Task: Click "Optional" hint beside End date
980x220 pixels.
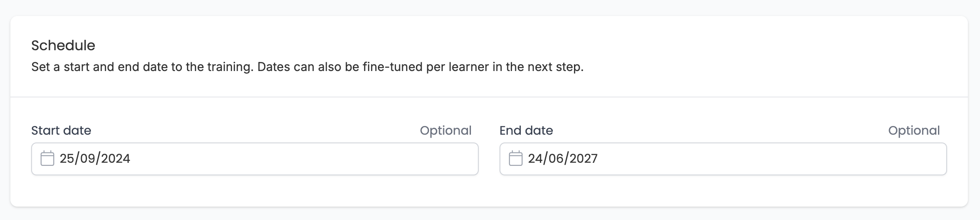Action: (914, 130)
